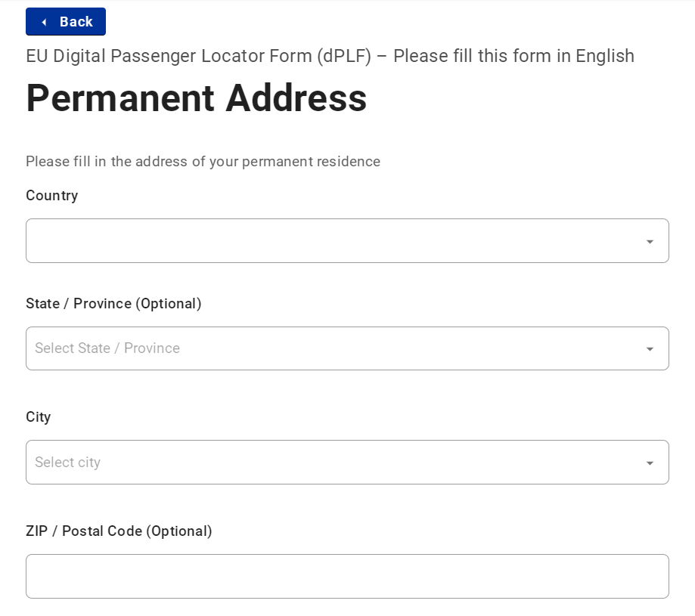Image resolution: width=695 pixels, height=616 pixels.
Task: Expand the State / Province dropdown arrow
Action: click(x=650, y=349)
